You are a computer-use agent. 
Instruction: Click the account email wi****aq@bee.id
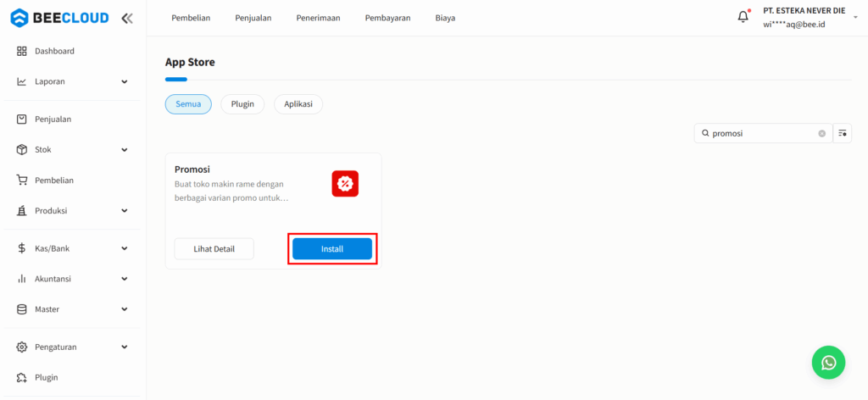pyautogui.click(x=794, y=25)
